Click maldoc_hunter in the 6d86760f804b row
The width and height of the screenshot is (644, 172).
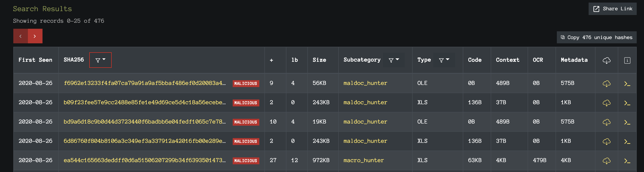(365, 141)
